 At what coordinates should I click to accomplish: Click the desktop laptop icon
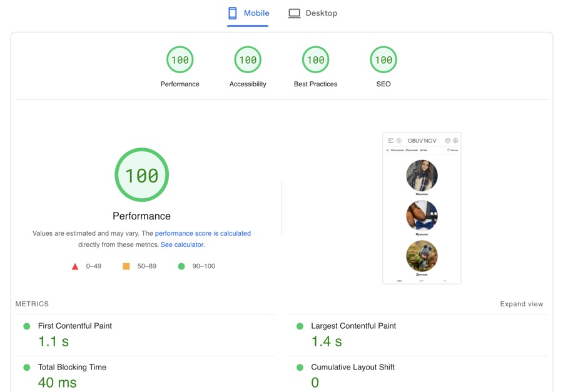(x=295, y=14)
